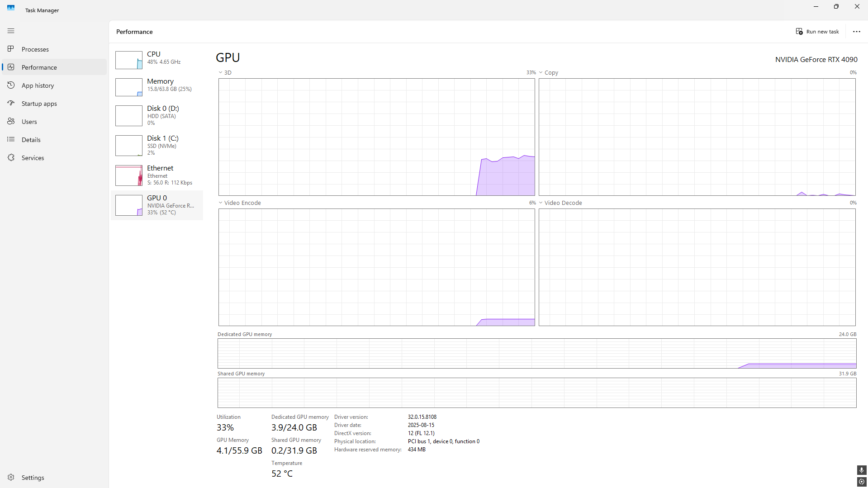Image resolution: width=868 pixels, height=488 pixels.
Task: Click the Performance page label in sidebar
Action: [x=39, y=67]
